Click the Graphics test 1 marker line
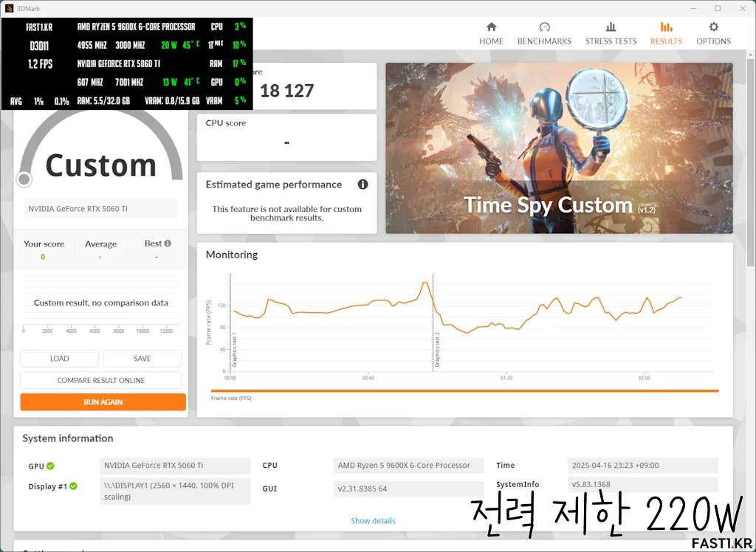Image resolution: width=756 pixels, height=552 pixels. click(230, 322)
